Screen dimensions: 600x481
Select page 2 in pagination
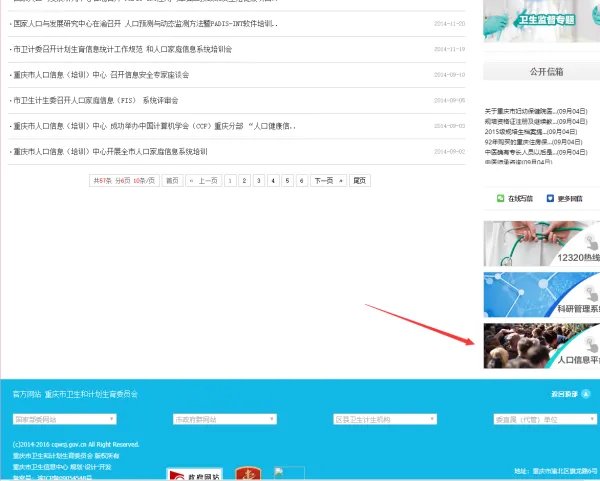244,181
